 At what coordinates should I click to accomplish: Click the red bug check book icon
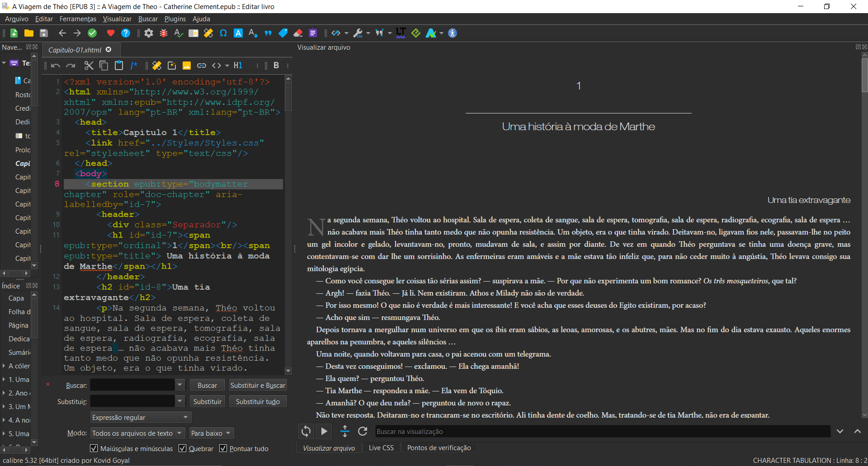pos(164,33)
